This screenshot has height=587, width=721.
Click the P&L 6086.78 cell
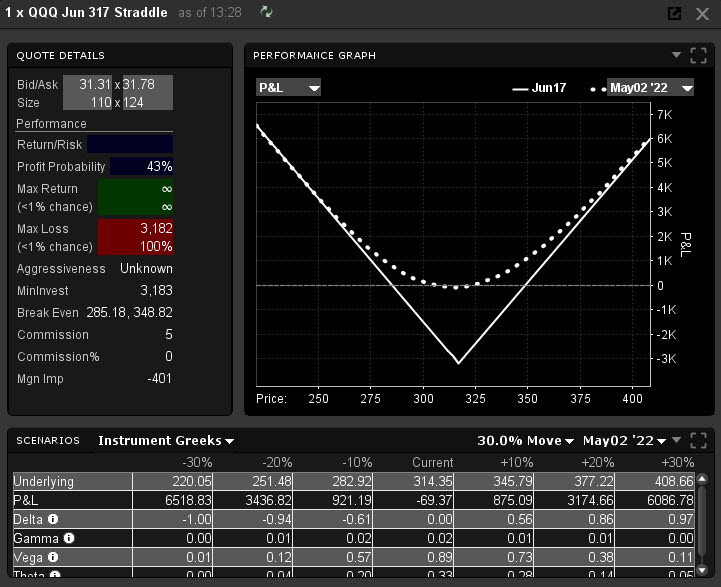[655, 500]
